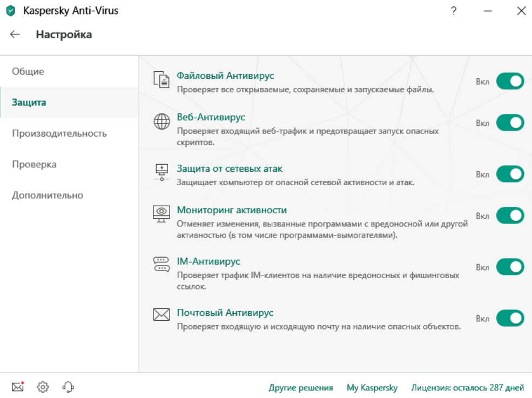This screenshot has width=532, height=398.
Task: Click the File Anti-Virus document icon
Action: [x=161, y=79]
